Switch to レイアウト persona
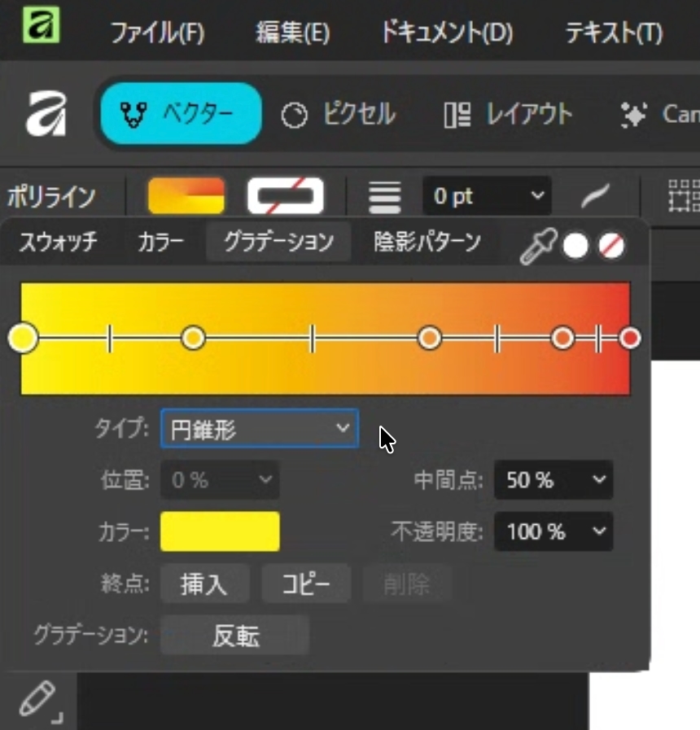Image resolution: width=700 pixels, height=730 pixels. (x=508, y=114)
